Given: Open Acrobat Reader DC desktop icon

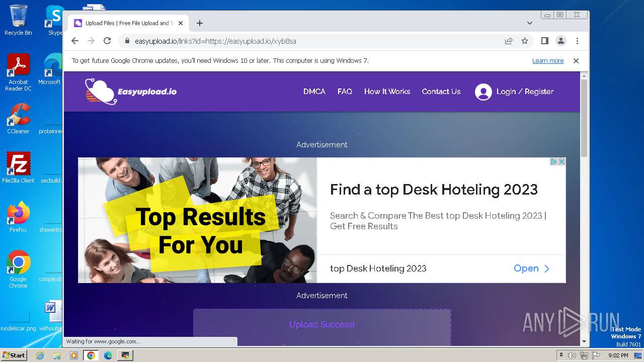Looking at the screenshot, I should [x=18, y=72].
